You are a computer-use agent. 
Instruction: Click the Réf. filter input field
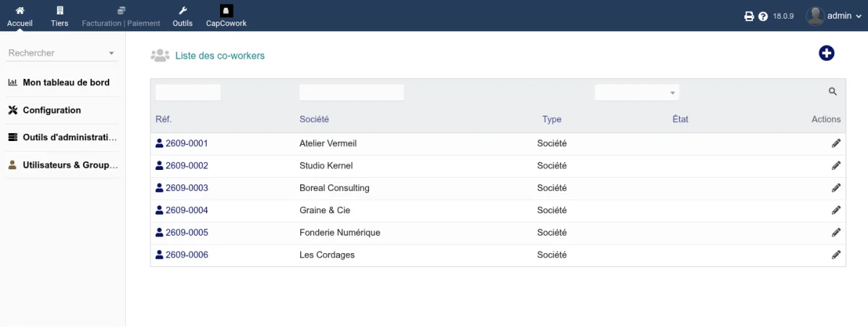(x=188, y=93)
